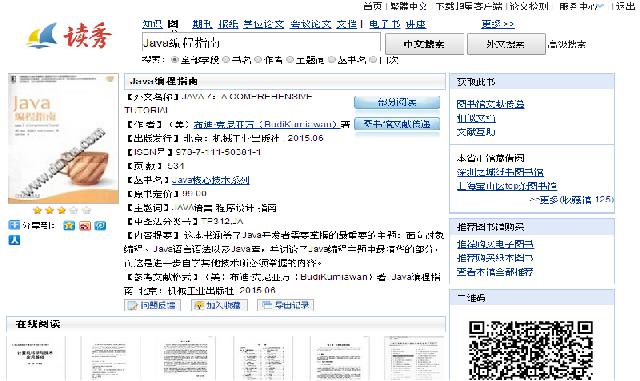Switch to the 期刊 search tab

[202, 25]
